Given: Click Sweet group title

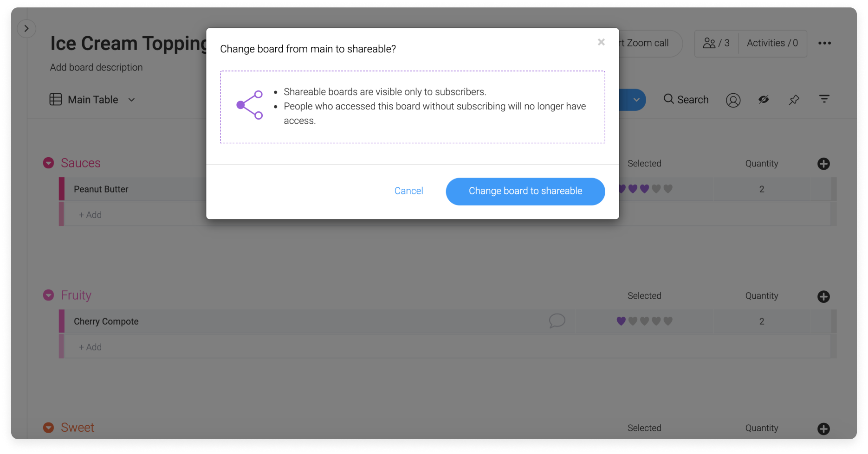Looking at the screenshot, I should [x=78, y=428].
